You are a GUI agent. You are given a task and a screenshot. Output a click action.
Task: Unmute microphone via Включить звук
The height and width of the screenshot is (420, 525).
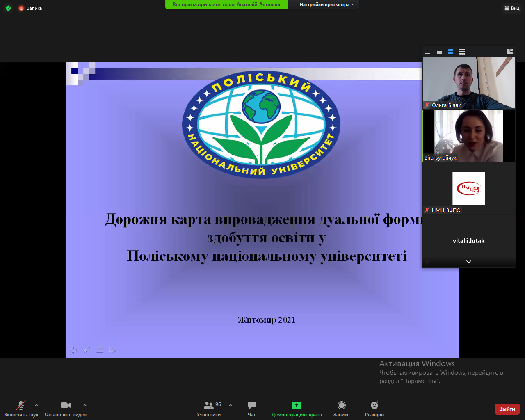[x=21, y=409]
